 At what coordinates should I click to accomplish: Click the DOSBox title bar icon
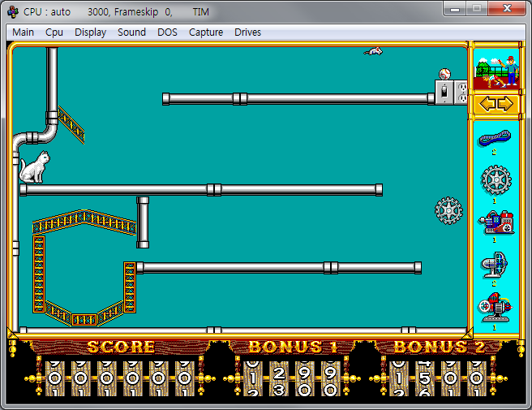(x=13, y=12)
